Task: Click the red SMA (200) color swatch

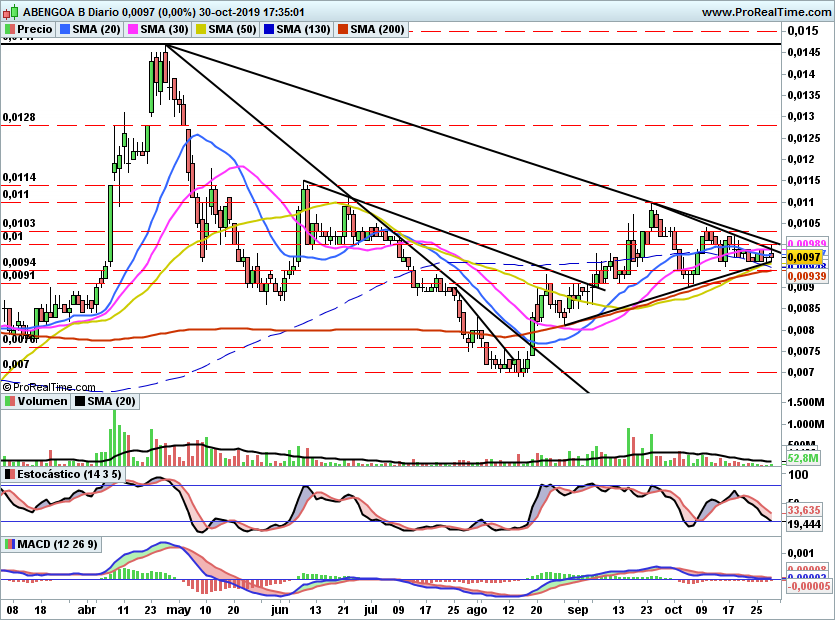Action: click(x=343, y=29)
